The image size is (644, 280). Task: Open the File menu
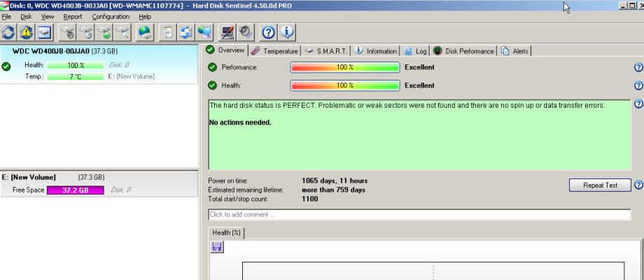6,17
